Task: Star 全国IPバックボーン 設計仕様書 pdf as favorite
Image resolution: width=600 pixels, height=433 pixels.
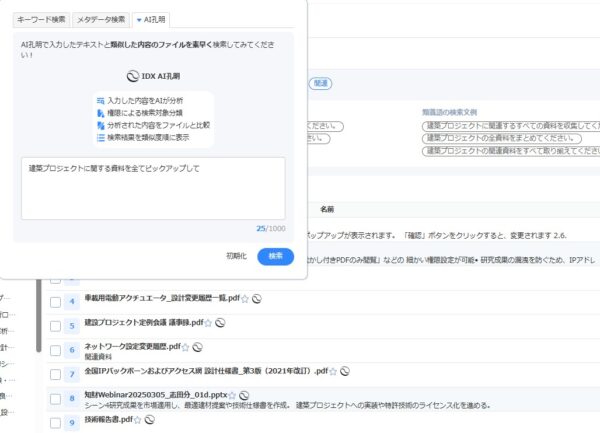Action: click(333, 371)
